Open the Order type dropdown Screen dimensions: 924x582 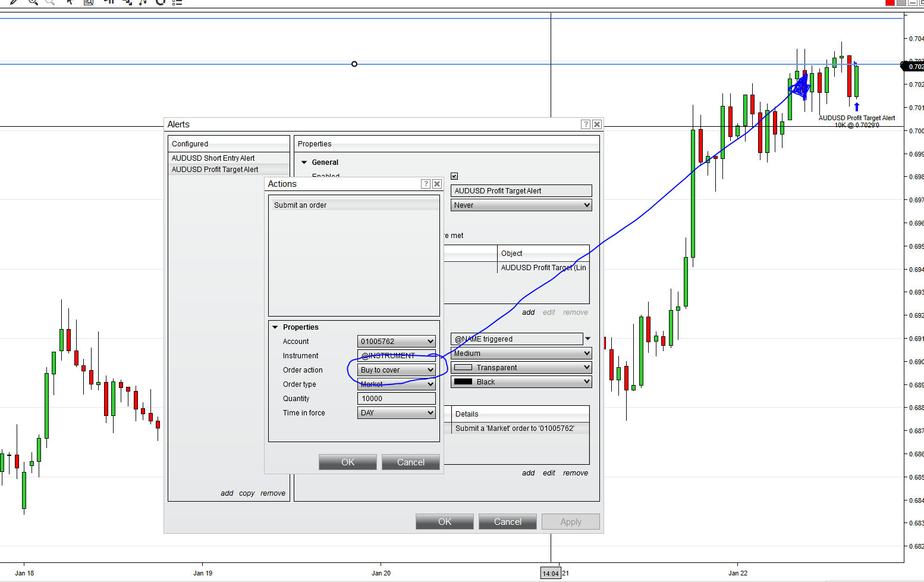click(x=397, y=384)
